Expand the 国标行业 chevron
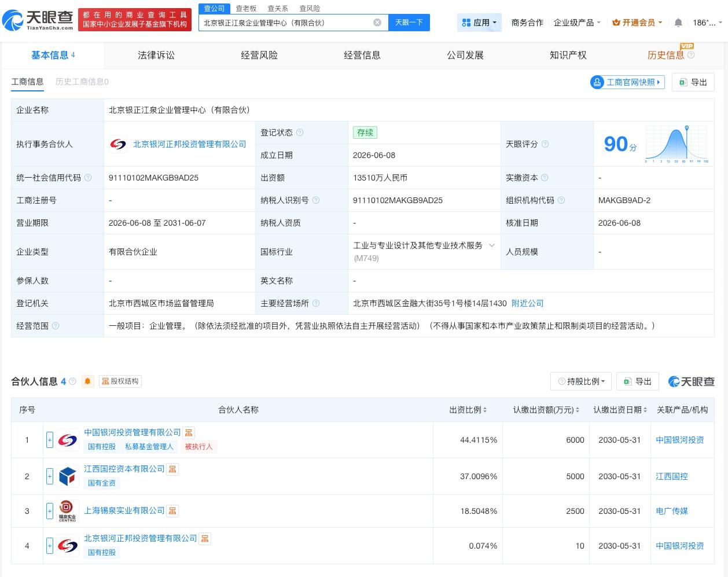The height and width of the screenshot is (577, 728). click(492, 245)
